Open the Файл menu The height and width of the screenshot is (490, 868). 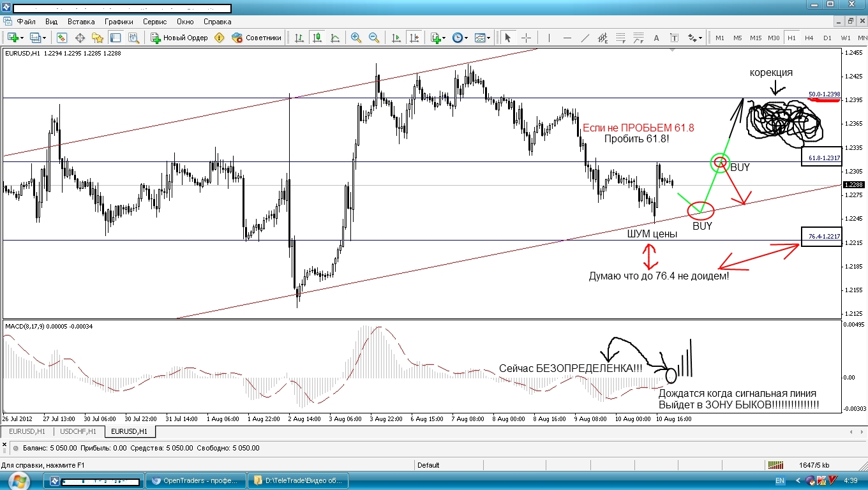click(x=26, y=22)
